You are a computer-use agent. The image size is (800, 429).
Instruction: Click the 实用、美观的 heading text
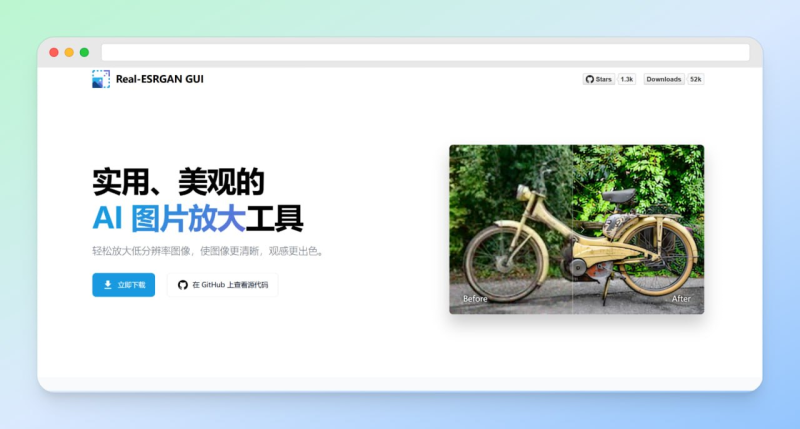tap(178, 181)
